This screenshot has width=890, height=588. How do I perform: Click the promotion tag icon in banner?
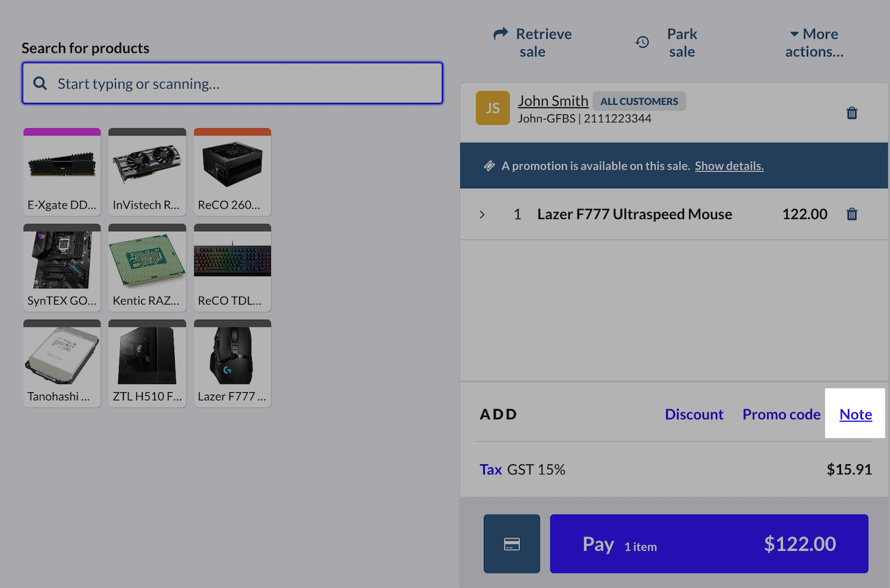[x=489, y=166]
